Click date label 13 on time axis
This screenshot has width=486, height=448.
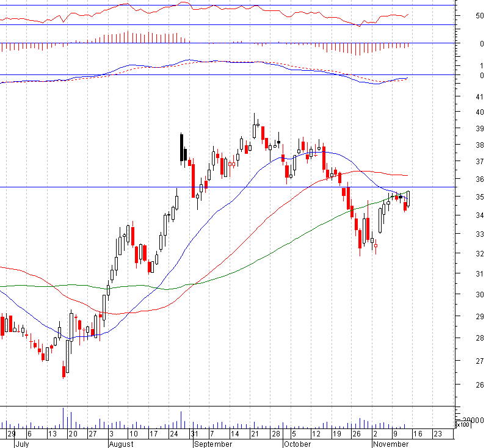[x=53, y=434]
